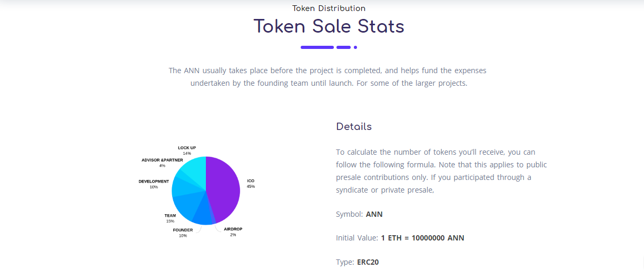Click the LOCK UP 14% label
The width and height of the screenshot is (644, 271).
click(x=187, y=150)
